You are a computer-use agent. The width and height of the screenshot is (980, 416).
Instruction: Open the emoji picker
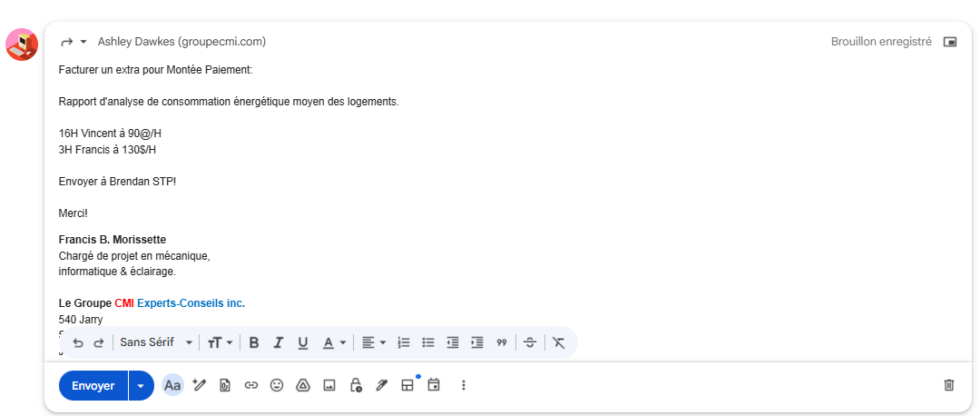click(277, 385)
